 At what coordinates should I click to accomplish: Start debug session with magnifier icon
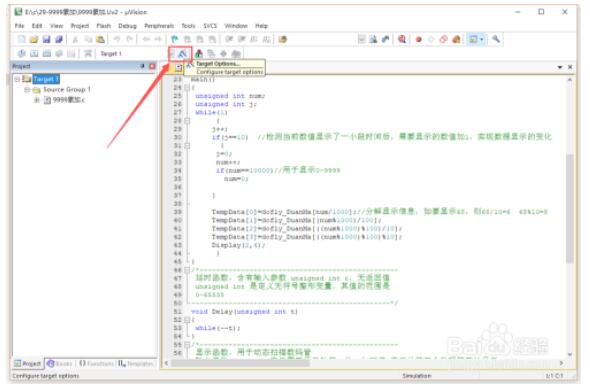pyautogui.click(x=402, y=39)
